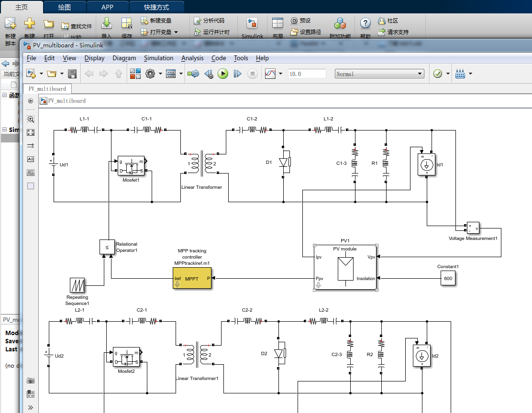Expand the Open recent files dropdown arrow
The height and width of the screenshot is (413, 532).
pyautogui.click(x=62, y=74)
